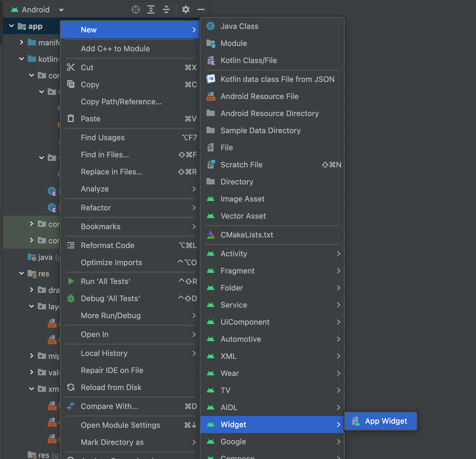
Task: Choose Find Usages
Action: coord(130,138)
